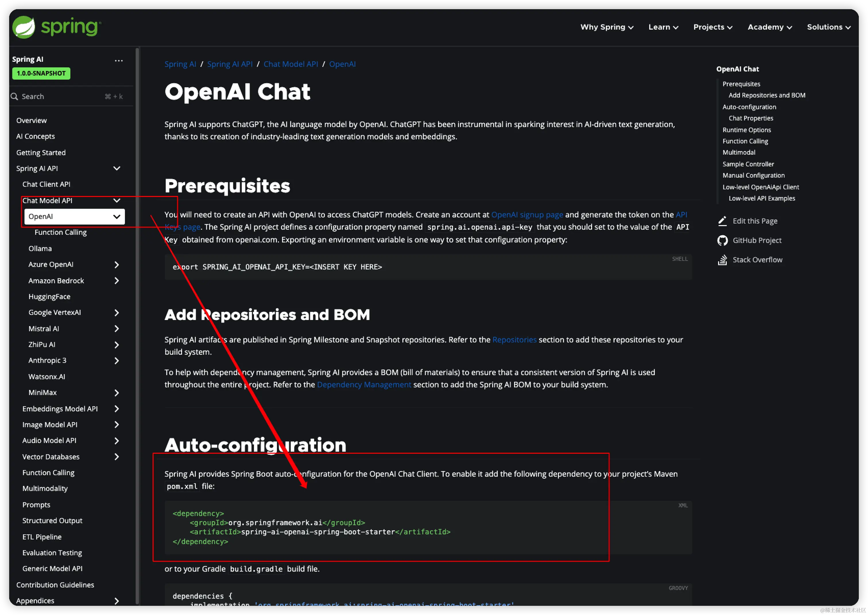Jump to Sample Controller outline entry

(x=748, y=164)
